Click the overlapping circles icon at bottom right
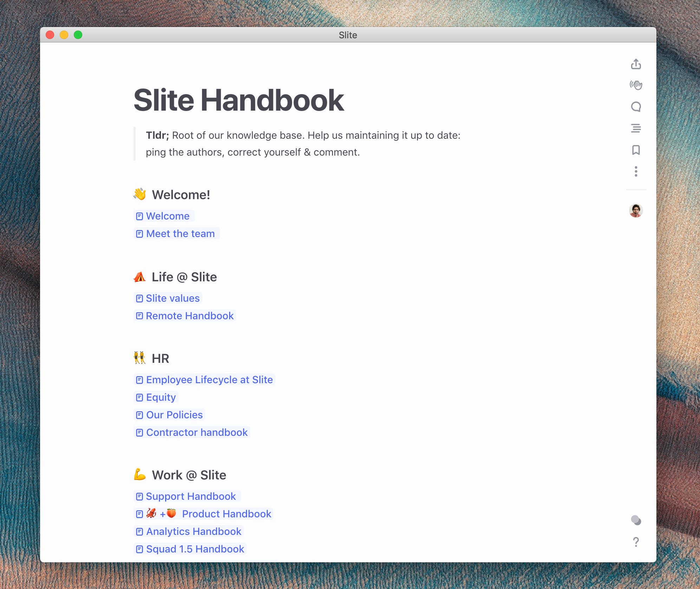Viewport: 700px width, 589px height. pyautogui.click(x=636, y=521)
